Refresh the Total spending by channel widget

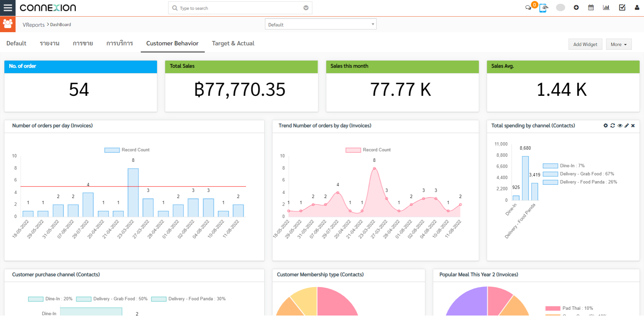(613, 126)
